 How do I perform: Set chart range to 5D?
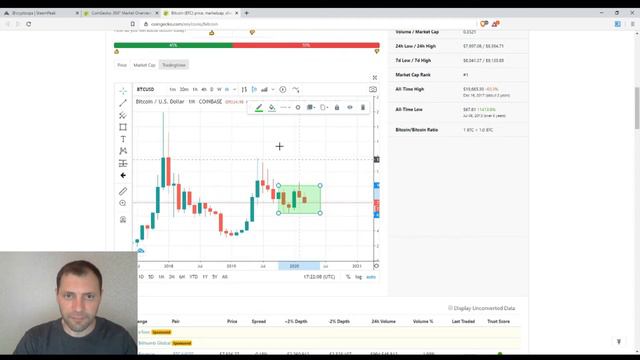pyautogui.click(x=151, y=277)
